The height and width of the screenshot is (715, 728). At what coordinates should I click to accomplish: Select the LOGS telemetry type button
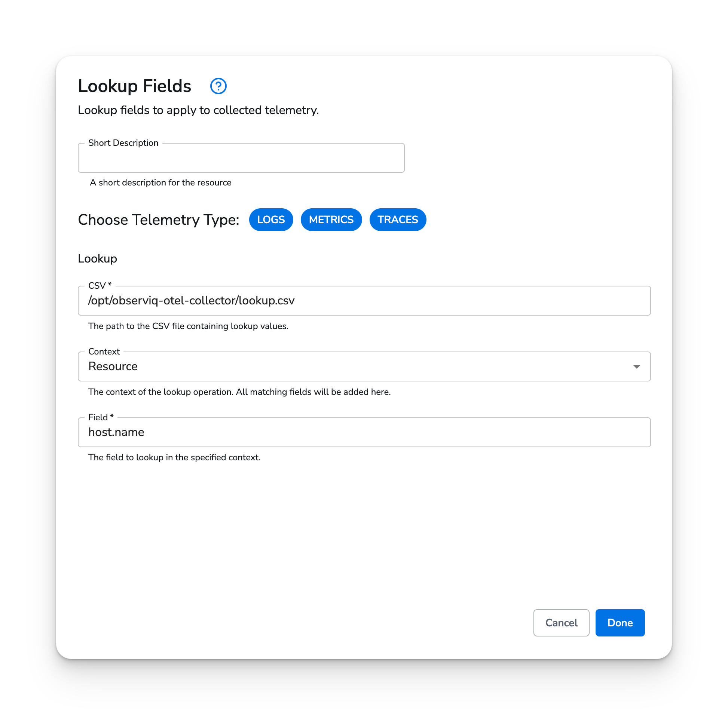[x=270, y=220]
